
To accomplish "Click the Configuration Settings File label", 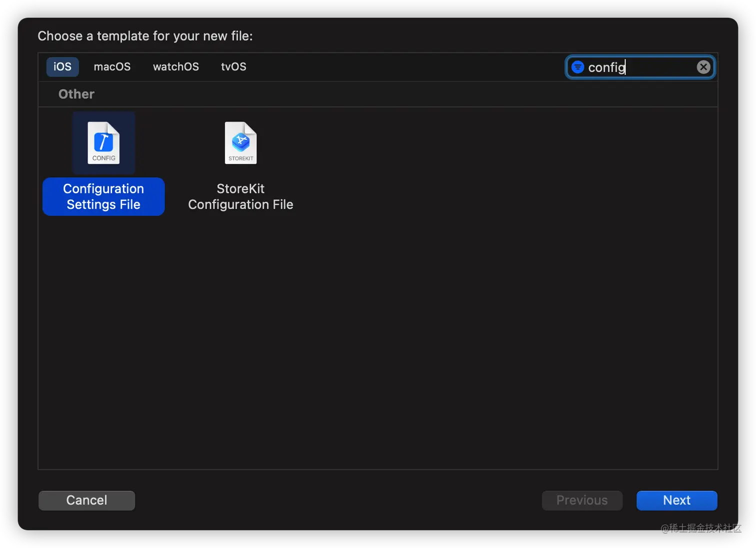I will coord(103,196).
